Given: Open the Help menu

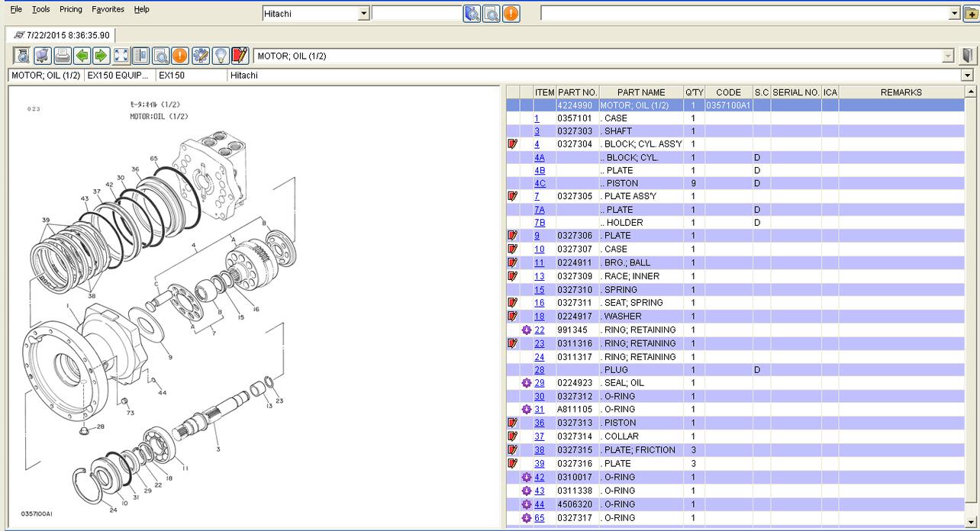Looking at the screenshot, I should 142,9.
